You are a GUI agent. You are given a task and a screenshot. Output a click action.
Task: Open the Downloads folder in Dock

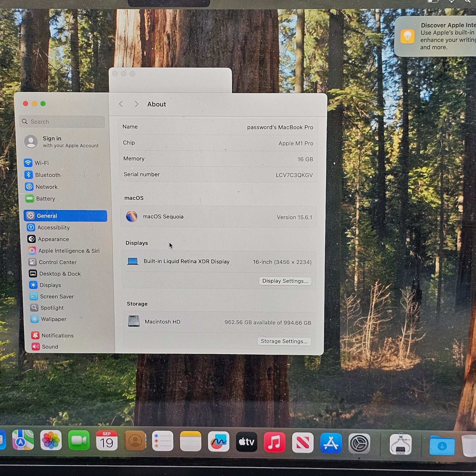pyautogui.click(x=442, y=445)
